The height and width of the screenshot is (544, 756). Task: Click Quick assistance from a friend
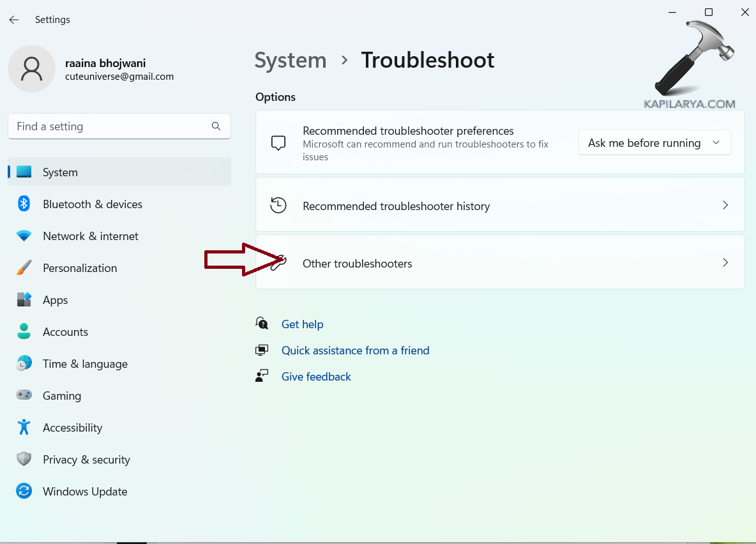tap(355, 351)
